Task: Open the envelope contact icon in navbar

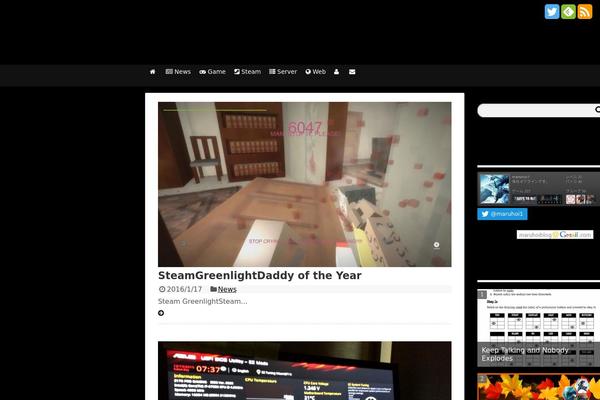Action: pos(352,72)
